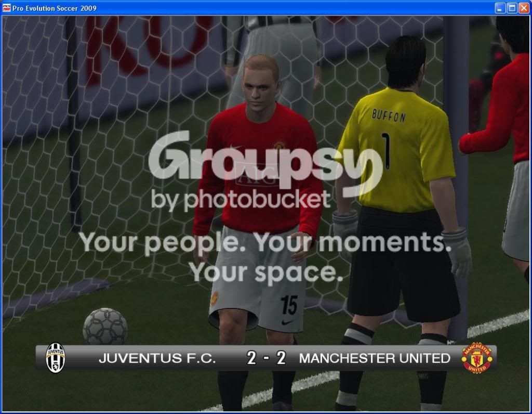Click the 2 - 2 score display
Screen dimensions: 532x414
click(x=267, y=358)
